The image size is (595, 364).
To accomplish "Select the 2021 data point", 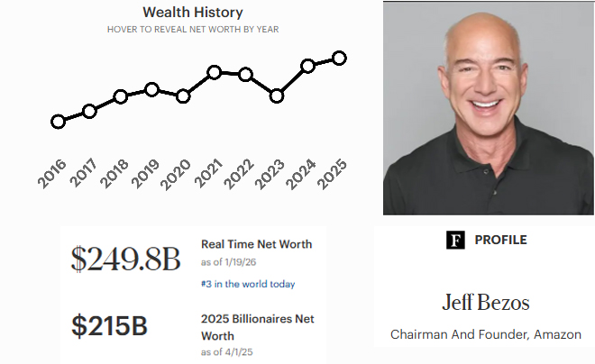I will tap(215, 72).
